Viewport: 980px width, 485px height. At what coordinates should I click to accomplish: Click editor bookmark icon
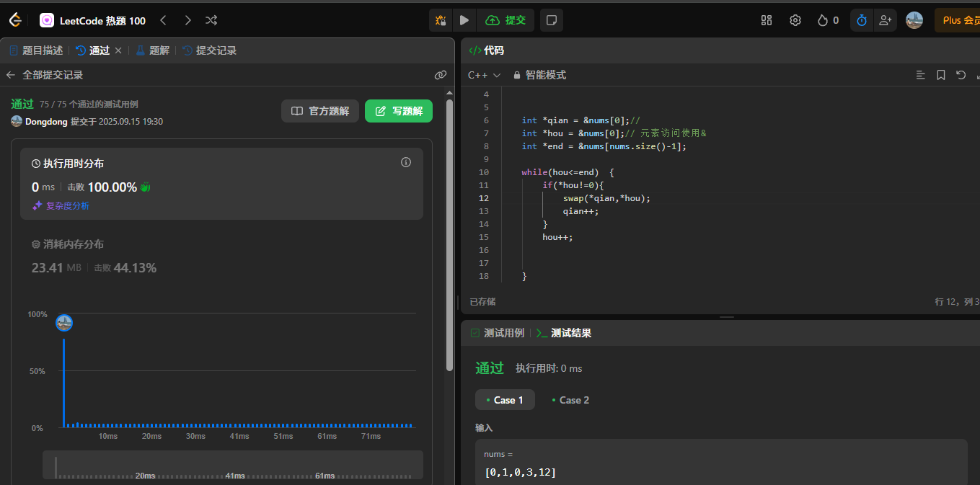click(x=941, y=75)
